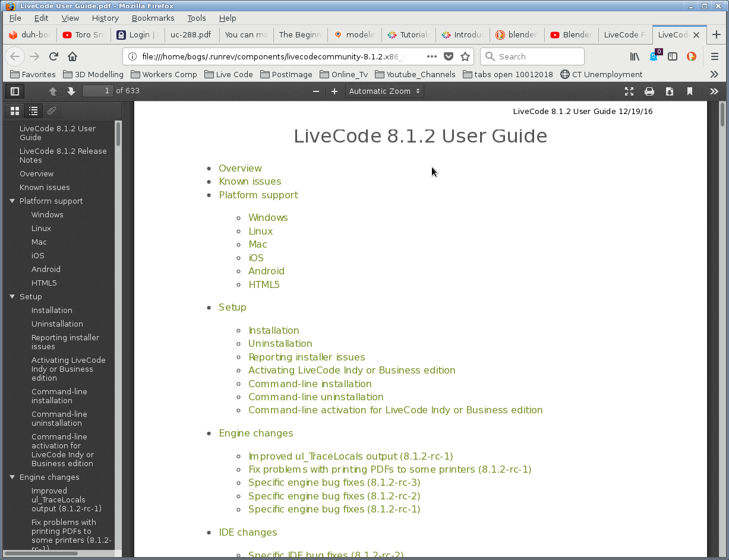729x560 pixels.
Task: Open the Known issues link
Action: pyautogui.click(x=250, y=182)
